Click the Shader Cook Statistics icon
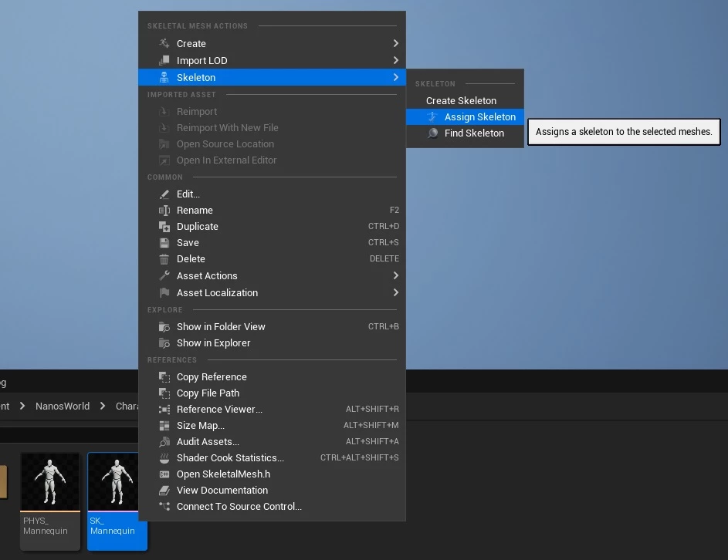The image size is (728, 560). coord(164,458)
